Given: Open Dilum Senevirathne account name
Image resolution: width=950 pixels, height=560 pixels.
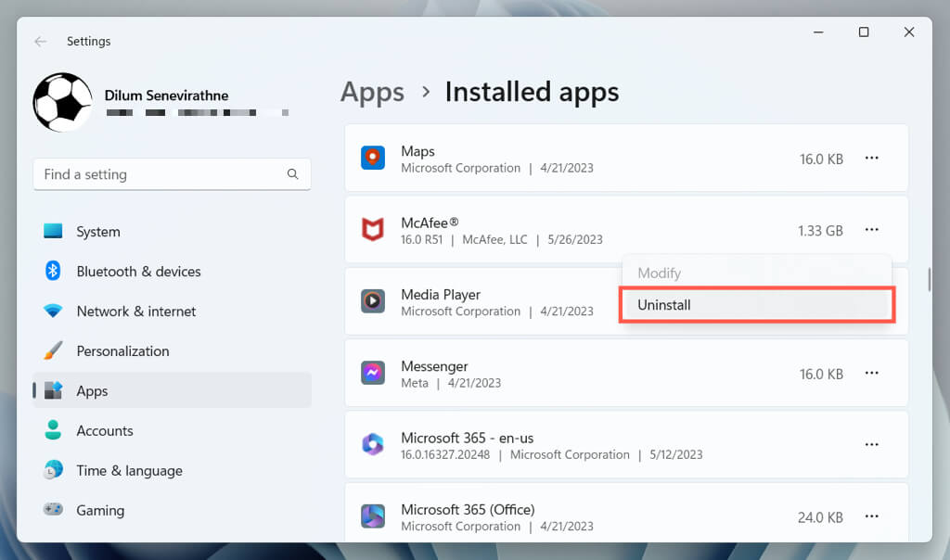Looking at the screenshot, I should click(x=166, y=95).
